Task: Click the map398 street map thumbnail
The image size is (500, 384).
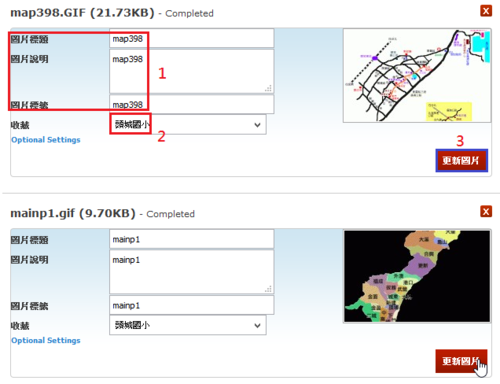Action: tap(417, 76)
